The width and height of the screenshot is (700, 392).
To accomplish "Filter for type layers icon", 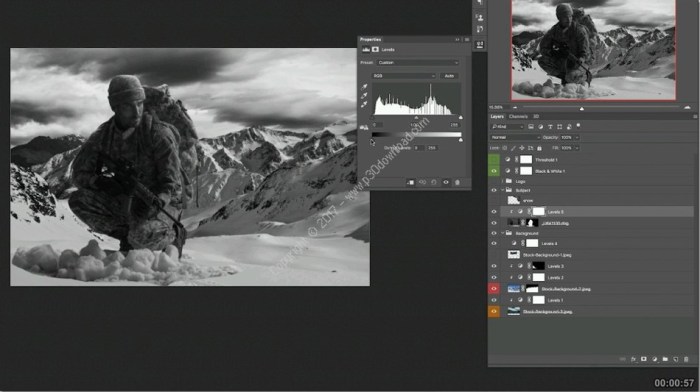I will click(x=550, y=127).
